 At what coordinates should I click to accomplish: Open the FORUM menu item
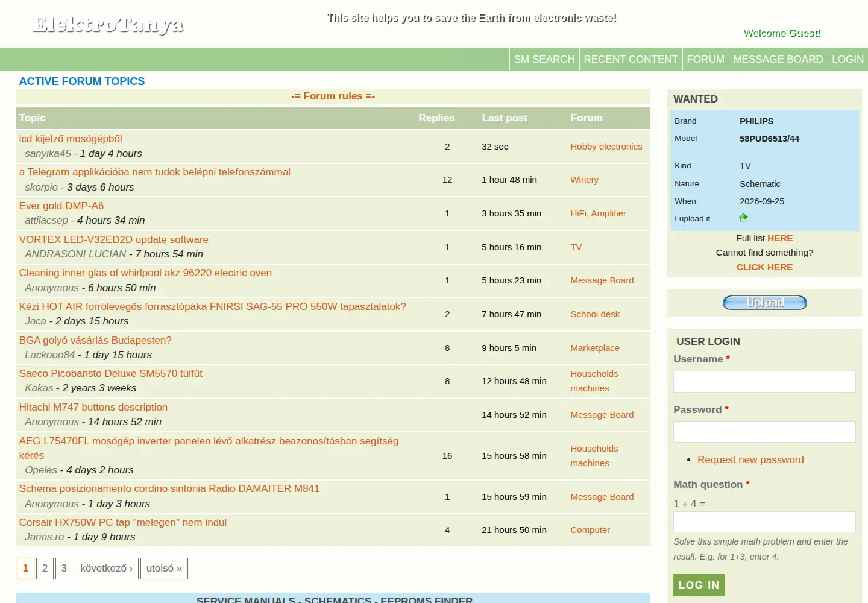(705, 59)
